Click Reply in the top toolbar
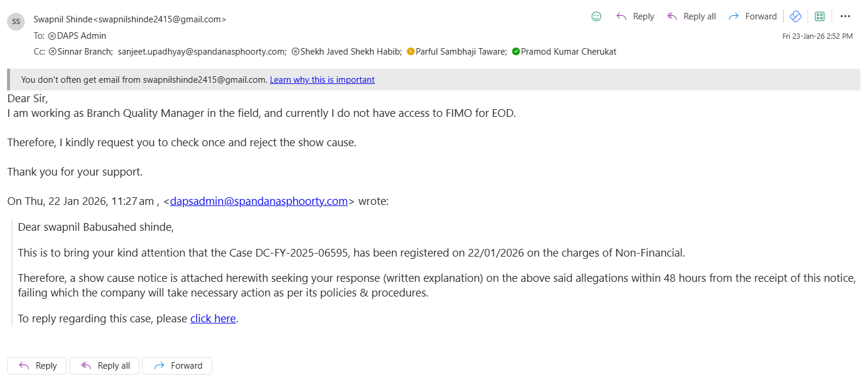 point(635,16)
